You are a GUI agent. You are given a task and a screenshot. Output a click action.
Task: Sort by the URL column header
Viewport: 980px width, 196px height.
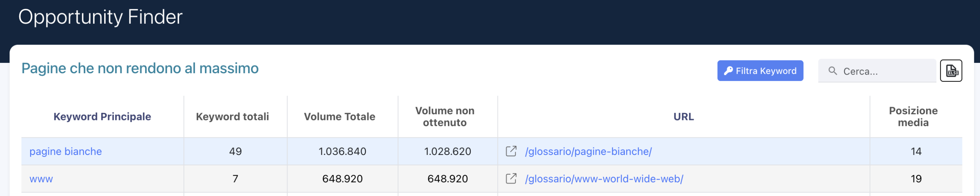pyautogui.click(x=683, y=117)
